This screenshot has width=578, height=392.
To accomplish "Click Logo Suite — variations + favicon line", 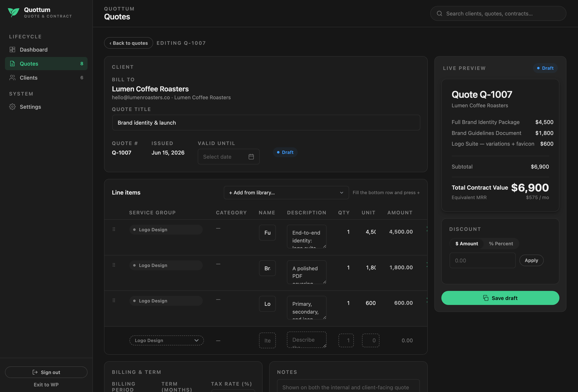I will point(502,144).
